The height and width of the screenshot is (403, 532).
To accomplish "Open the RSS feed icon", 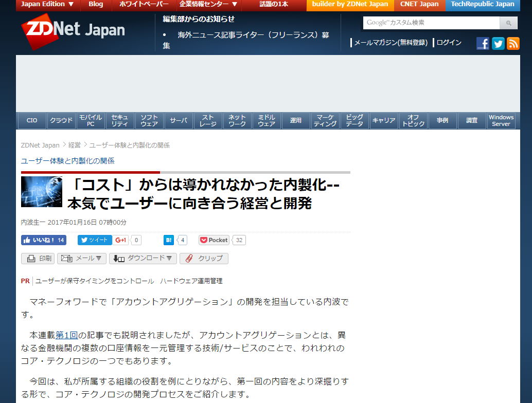I will tap(513, 43).
